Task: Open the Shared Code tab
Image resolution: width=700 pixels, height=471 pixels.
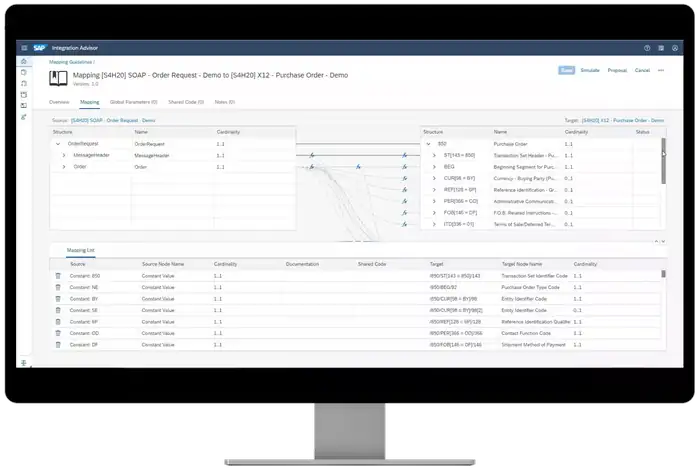Action: tap(187, 102)
